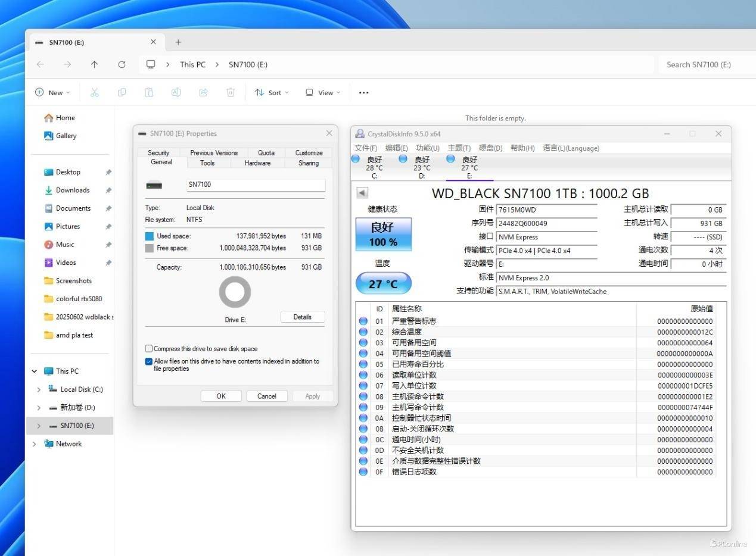Open the 语言(L)(Language) menu

[571, 148]
